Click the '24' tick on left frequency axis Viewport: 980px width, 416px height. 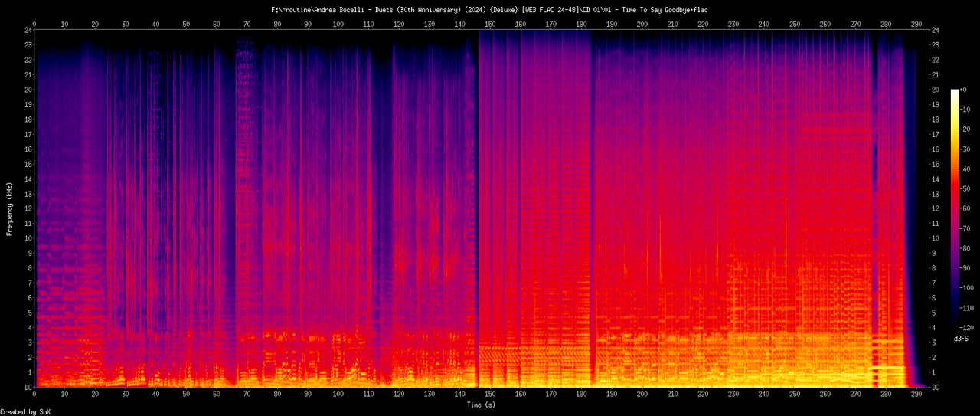click(x=28, y=30)
